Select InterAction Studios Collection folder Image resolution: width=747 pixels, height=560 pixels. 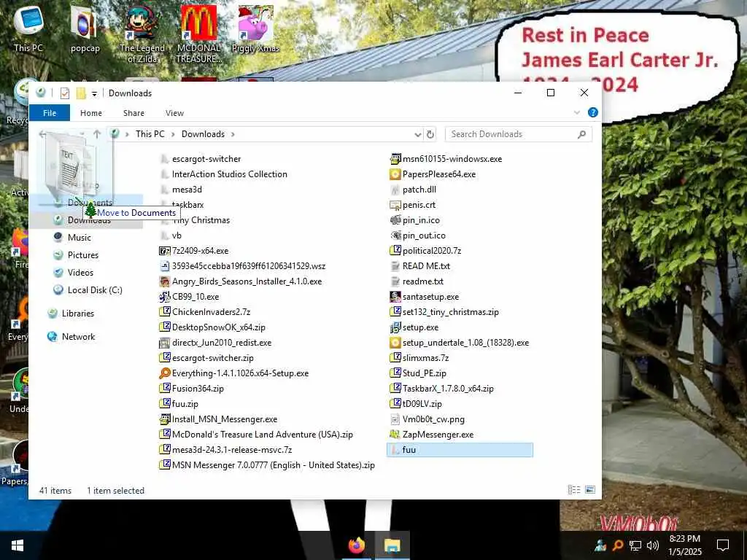pyautogui.click(x=223, y=174)
